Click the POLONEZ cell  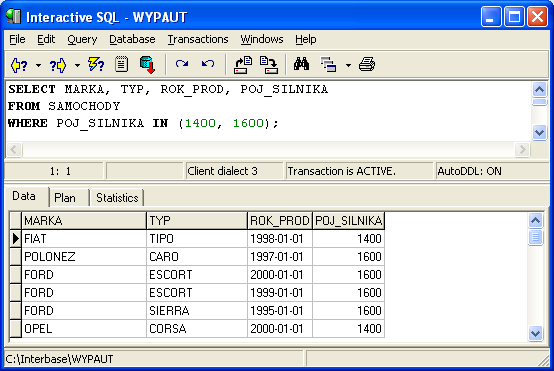[84, 257]
